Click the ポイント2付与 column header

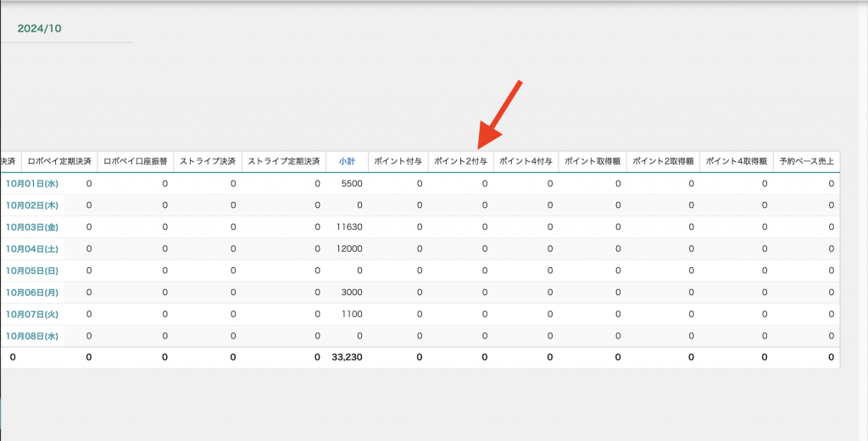click(x=460, y=161)
